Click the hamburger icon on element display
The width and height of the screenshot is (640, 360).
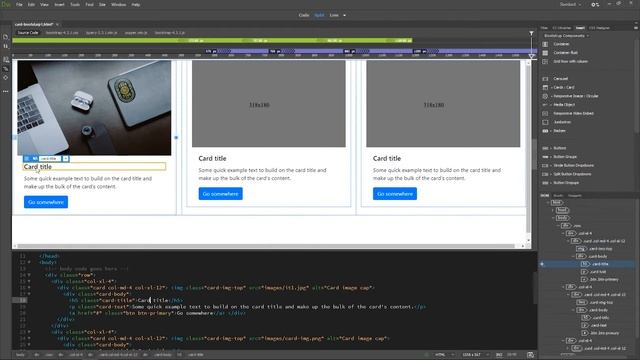coord(27,158)
